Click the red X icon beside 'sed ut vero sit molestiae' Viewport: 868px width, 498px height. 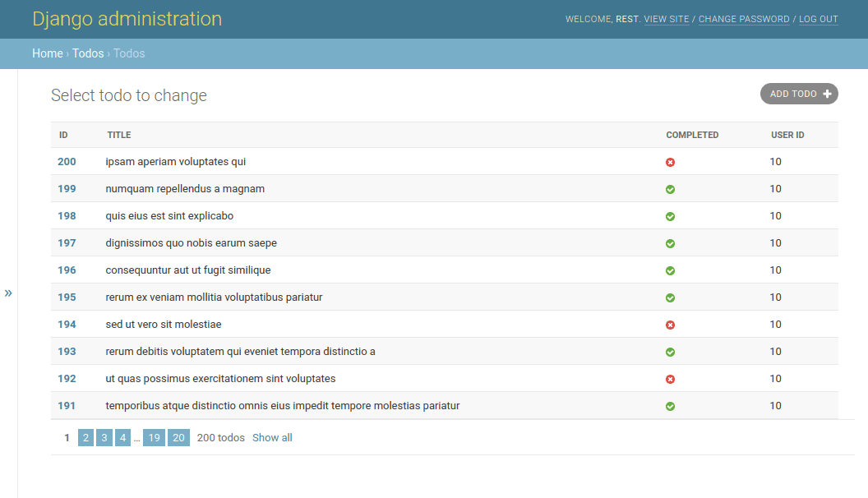pyautogui.click(x=670, y=324)
